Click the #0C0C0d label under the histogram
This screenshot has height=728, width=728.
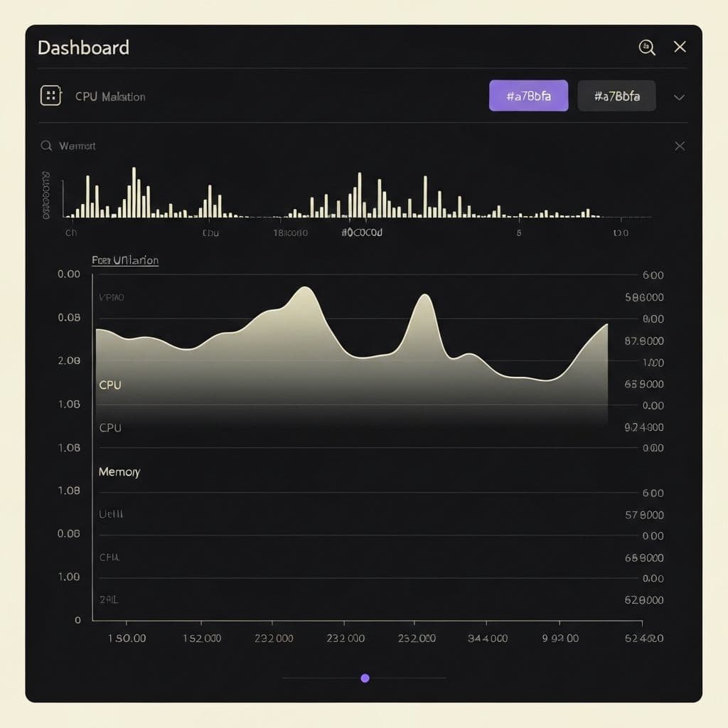tap(362, 232)
